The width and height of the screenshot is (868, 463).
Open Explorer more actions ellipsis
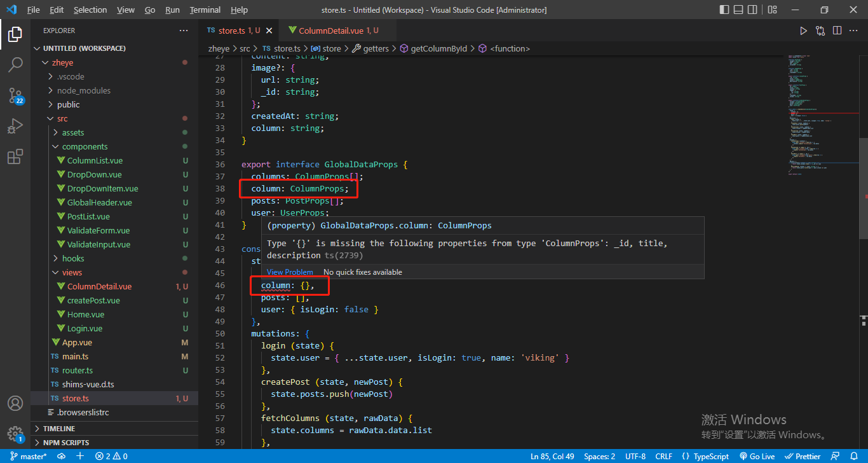184,31
